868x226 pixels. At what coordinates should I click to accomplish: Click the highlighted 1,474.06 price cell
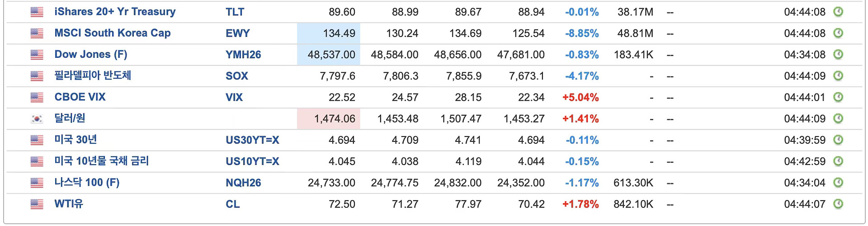[x=329, y=119]
